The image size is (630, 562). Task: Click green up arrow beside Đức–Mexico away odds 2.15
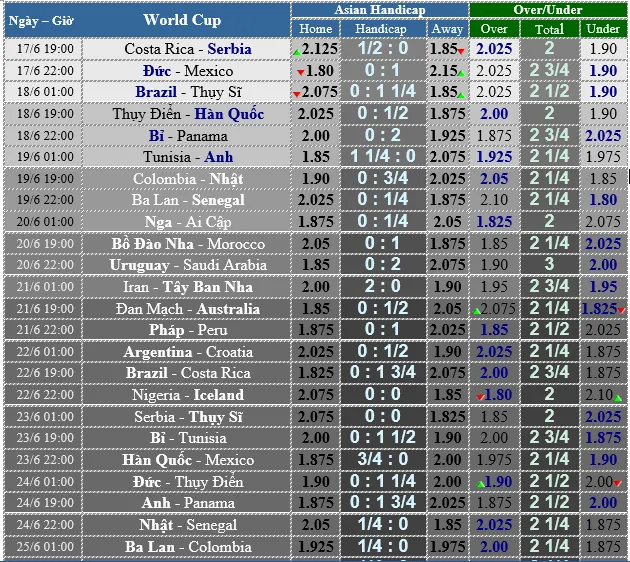[462, 73]
